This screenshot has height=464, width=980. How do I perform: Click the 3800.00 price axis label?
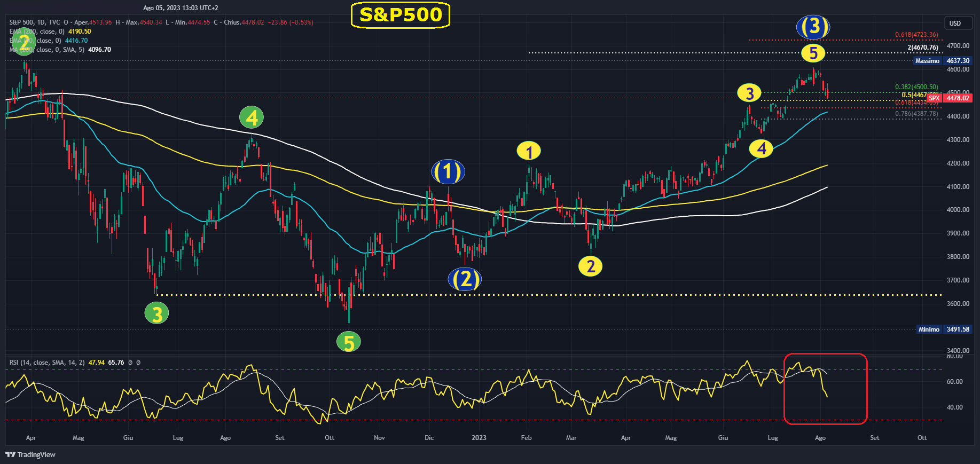pyautogui.click(x=958, y=257)
